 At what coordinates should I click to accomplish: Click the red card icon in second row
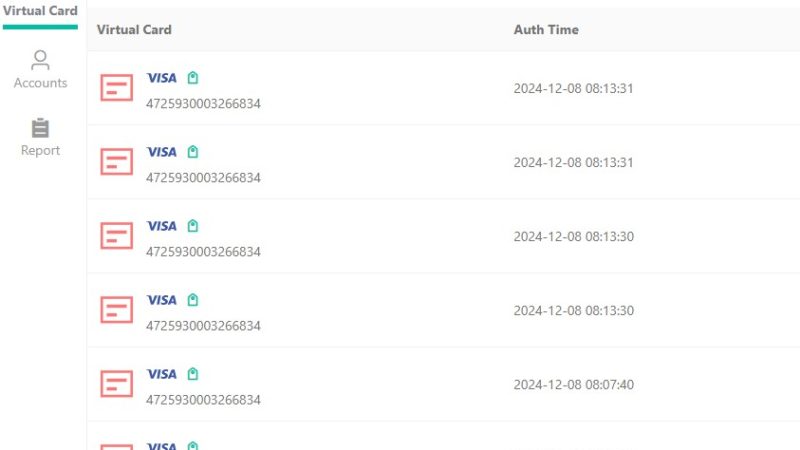[116, 161]
